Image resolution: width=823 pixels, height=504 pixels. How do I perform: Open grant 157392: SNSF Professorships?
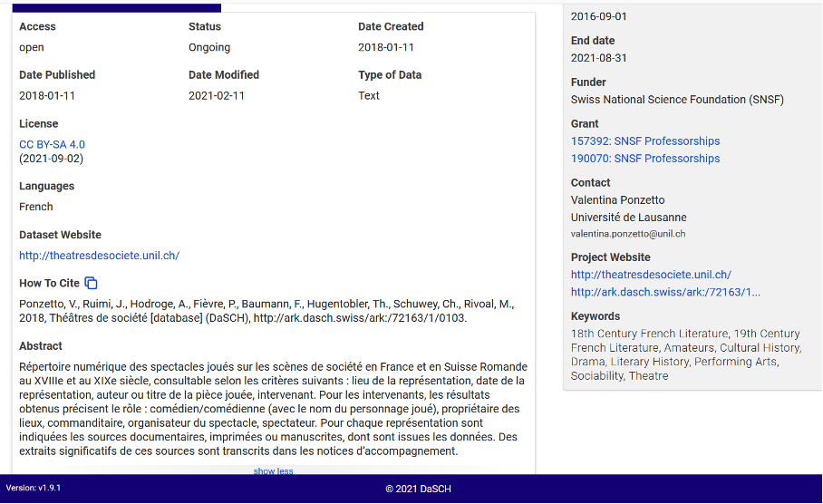(x=644, y=141)
